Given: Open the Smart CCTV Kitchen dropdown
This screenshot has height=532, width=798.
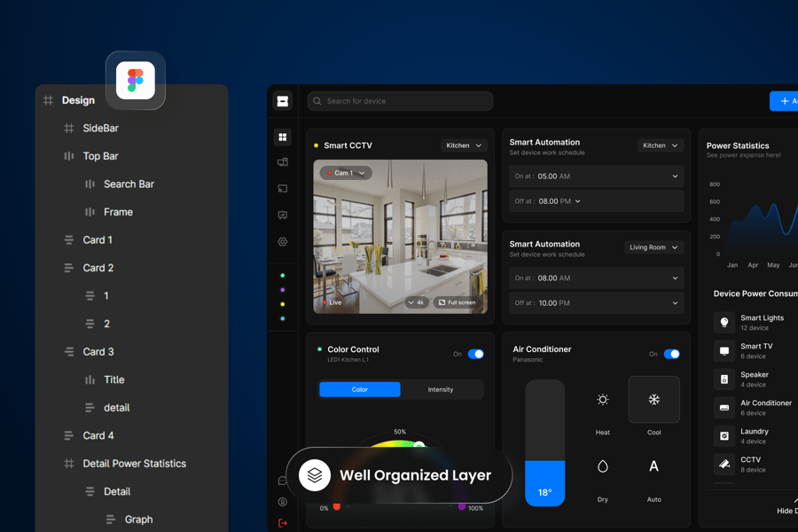Looking at the screenshot, I should coord(464,145).
